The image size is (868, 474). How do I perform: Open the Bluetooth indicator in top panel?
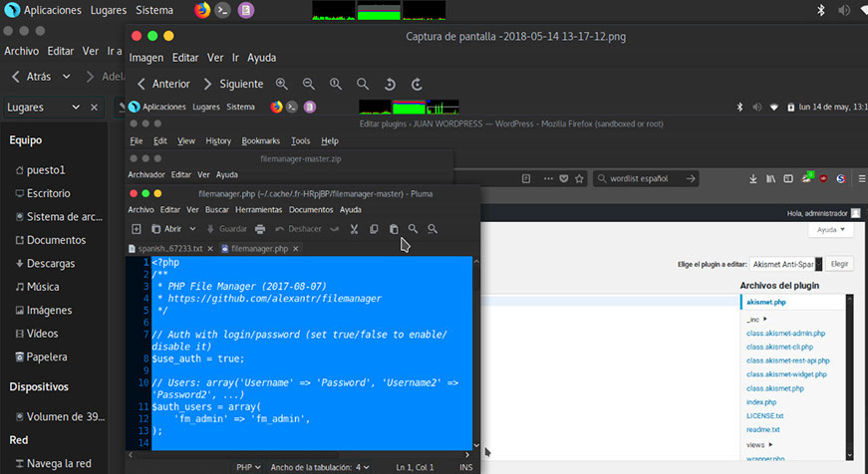[821, 11]
